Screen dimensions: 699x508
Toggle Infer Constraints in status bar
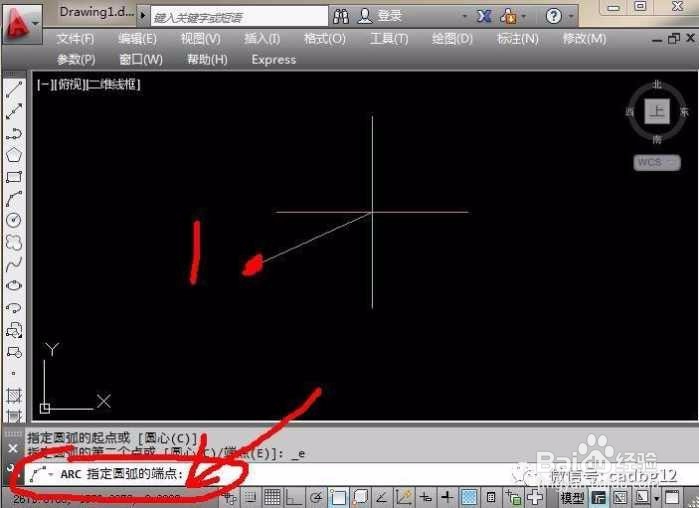coord(230,497)
